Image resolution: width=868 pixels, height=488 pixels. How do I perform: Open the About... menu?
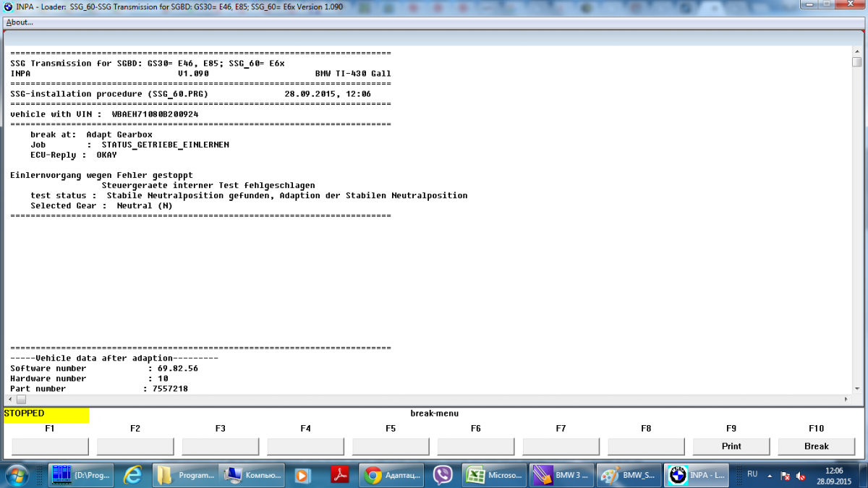[20, 22]
